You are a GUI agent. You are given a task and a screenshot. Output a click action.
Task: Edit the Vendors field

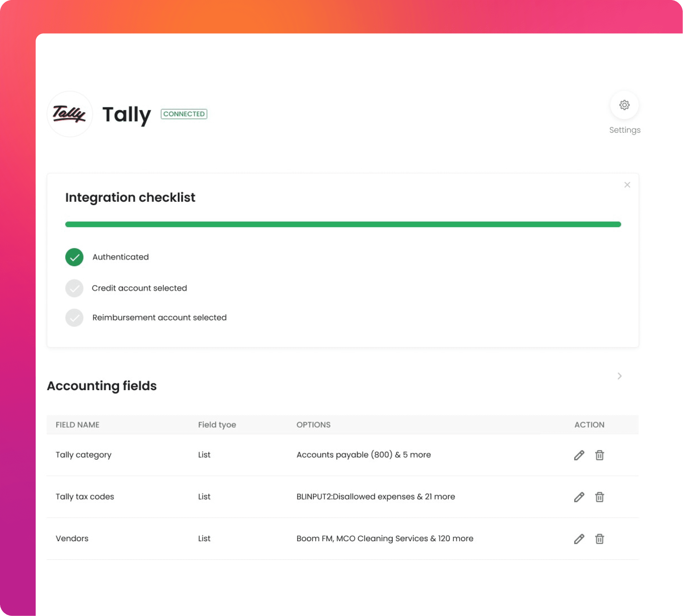point(579,538)
